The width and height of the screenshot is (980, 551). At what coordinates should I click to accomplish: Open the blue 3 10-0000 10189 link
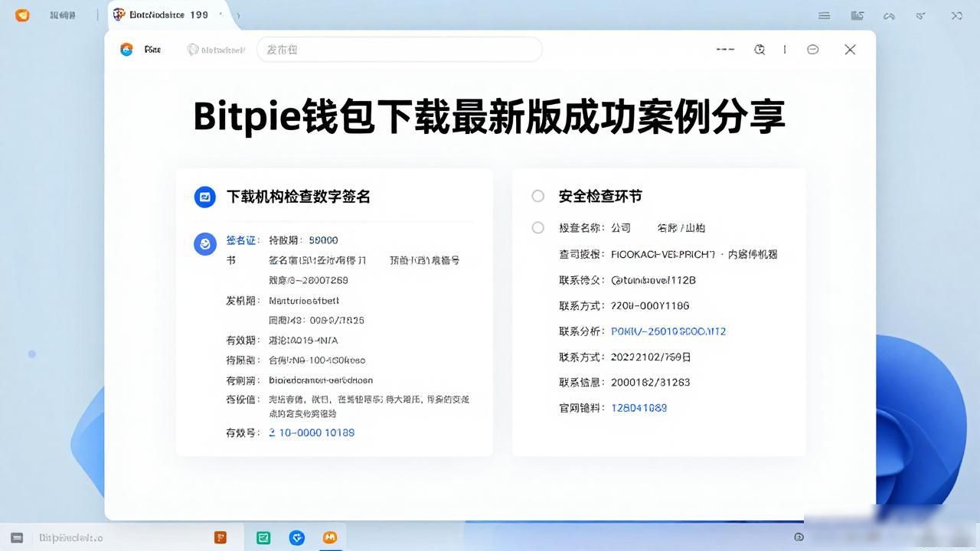coord(312,432)
